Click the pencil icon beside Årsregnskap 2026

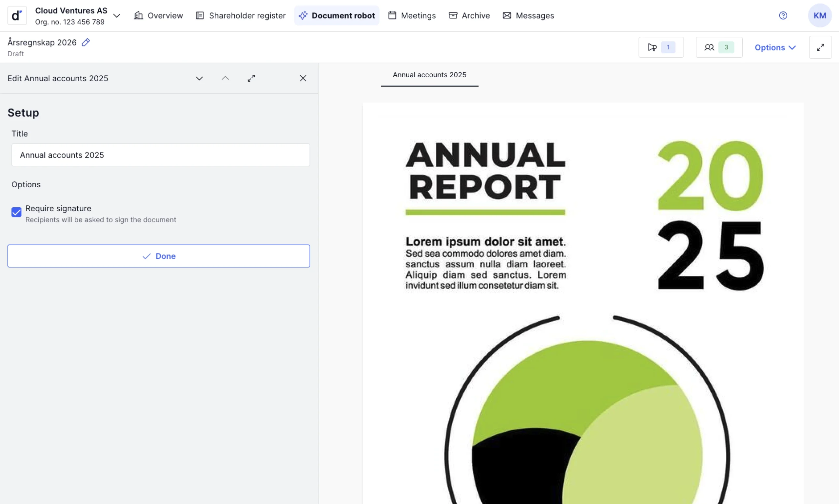point(86,43)
